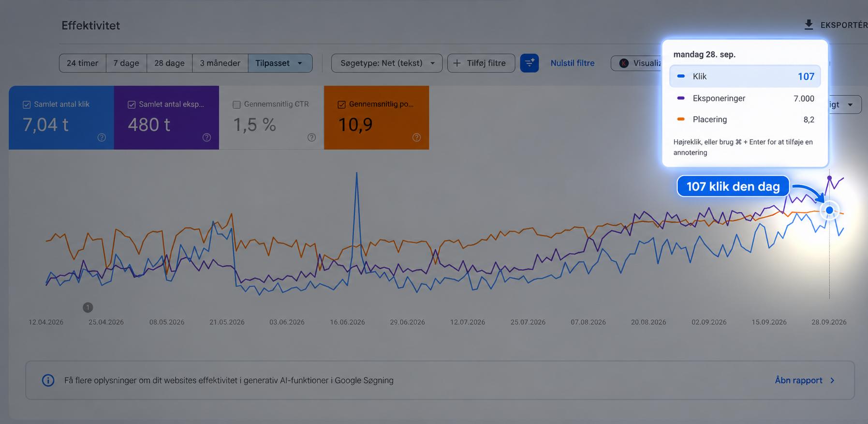Viewport: 868px width, 424px height.
Task: Select the 24 timer range tab
Action: pyautogui.click(x=83, y=63)
